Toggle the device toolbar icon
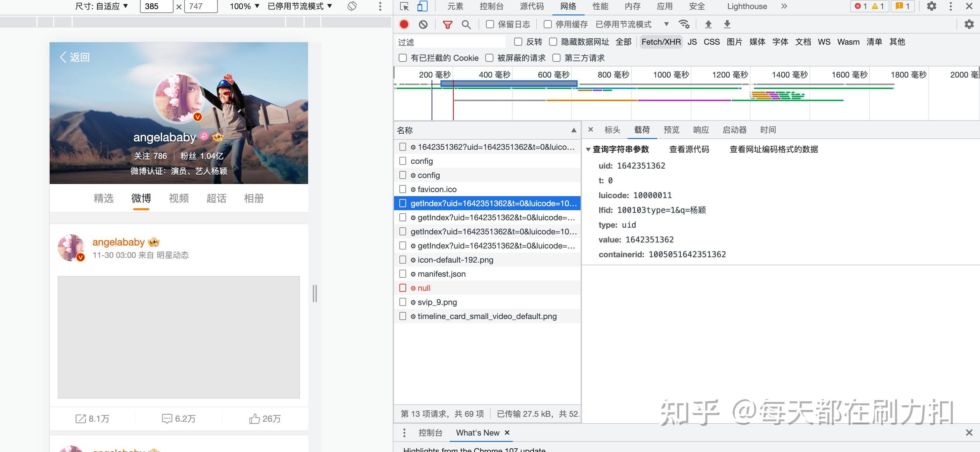The width and height of the screenshot is (980, 452). (x=422, y=6)
